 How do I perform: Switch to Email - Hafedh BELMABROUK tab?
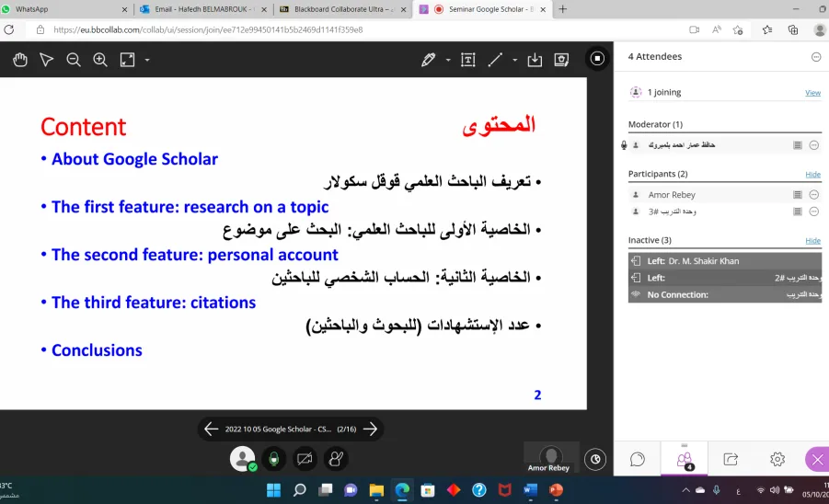204,9
